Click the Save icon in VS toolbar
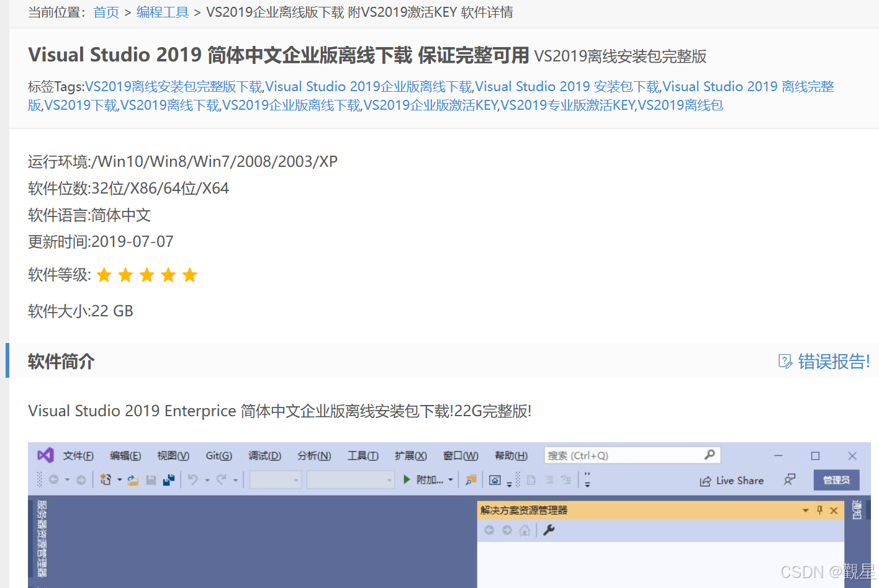 pyautogui.click(x=151, y=479)
